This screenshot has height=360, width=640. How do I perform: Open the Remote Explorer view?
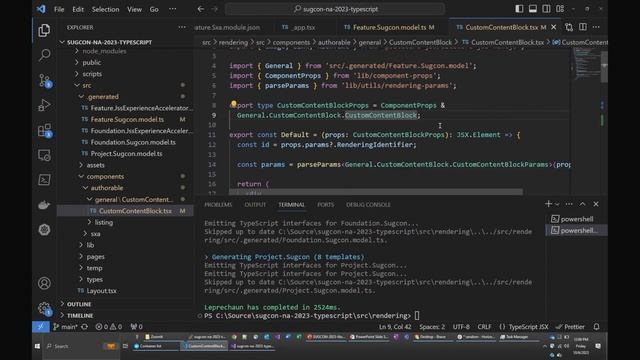point(44,155)
